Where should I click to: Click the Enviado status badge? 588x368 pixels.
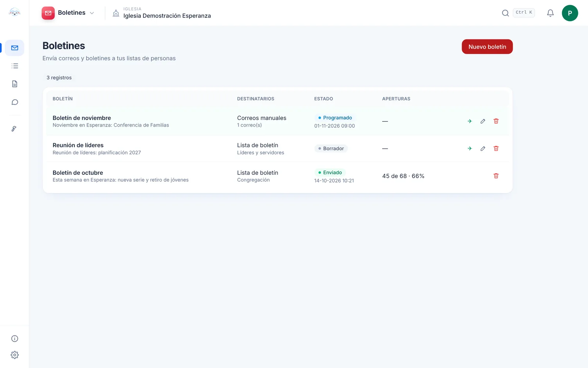pos(330,172)
